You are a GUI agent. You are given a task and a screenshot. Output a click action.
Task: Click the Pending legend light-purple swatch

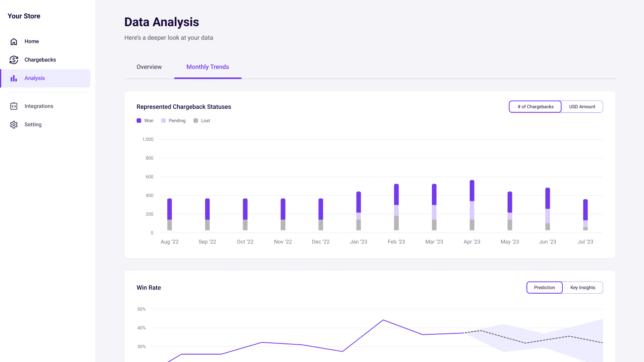tap(163, 121)
